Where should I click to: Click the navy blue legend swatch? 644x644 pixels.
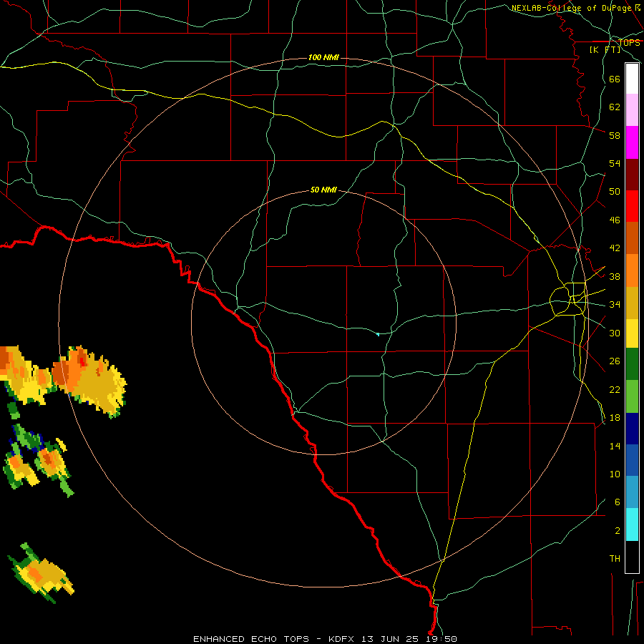(632, 429)
